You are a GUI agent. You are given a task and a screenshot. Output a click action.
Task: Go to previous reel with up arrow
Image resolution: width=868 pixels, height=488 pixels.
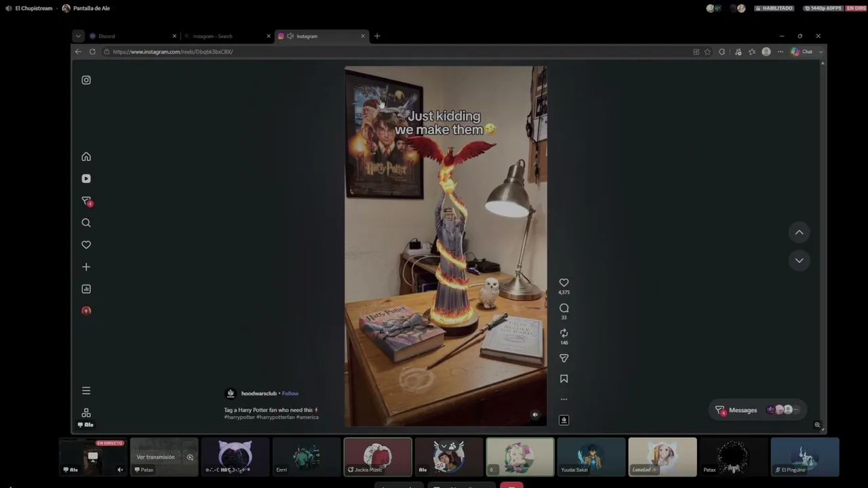[800, 232]
